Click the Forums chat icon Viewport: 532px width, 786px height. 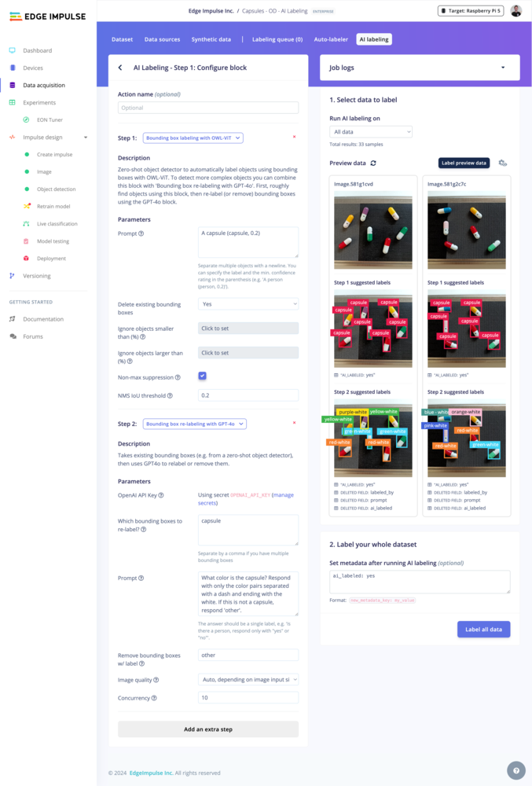[x=13, y=336]
